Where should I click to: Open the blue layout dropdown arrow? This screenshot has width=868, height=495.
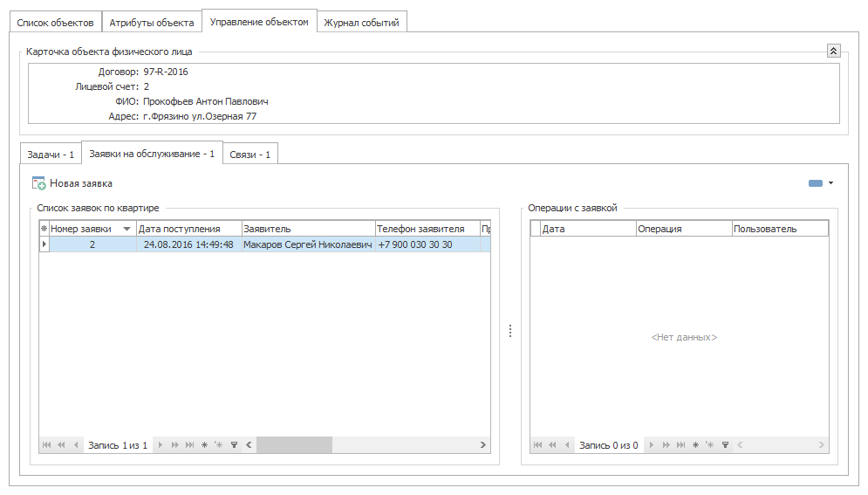830,183
